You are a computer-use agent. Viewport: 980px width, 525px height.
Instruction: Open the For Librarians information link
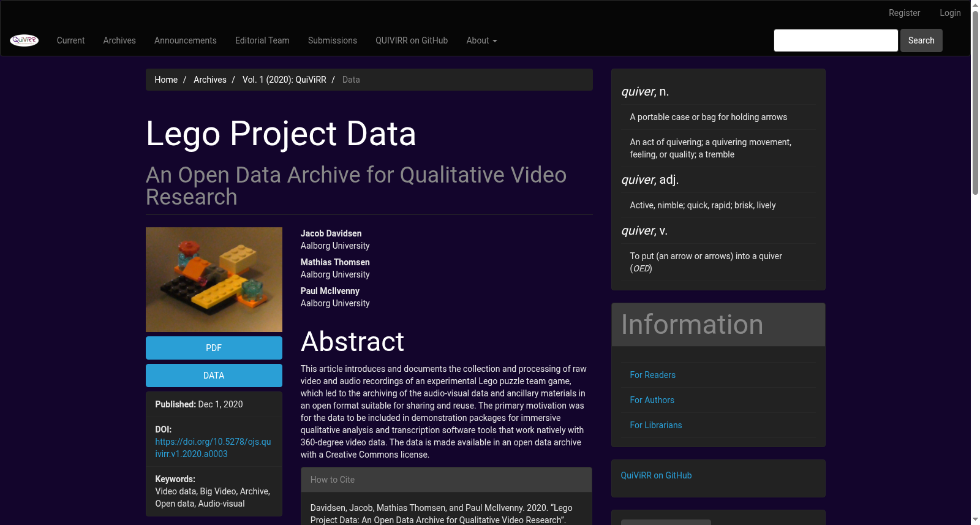pyautogui.click(x=656, y=425)
